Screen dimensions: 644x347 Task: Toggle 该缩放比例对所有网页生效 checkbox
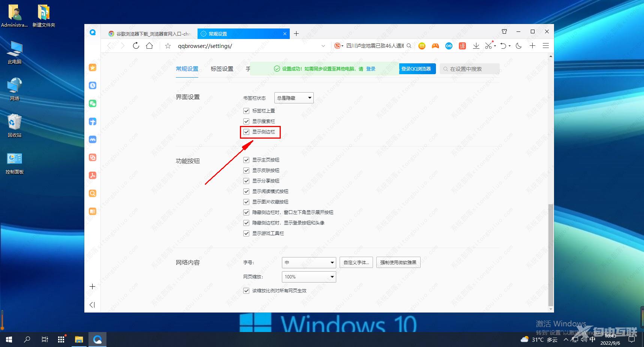pos(246,291)
